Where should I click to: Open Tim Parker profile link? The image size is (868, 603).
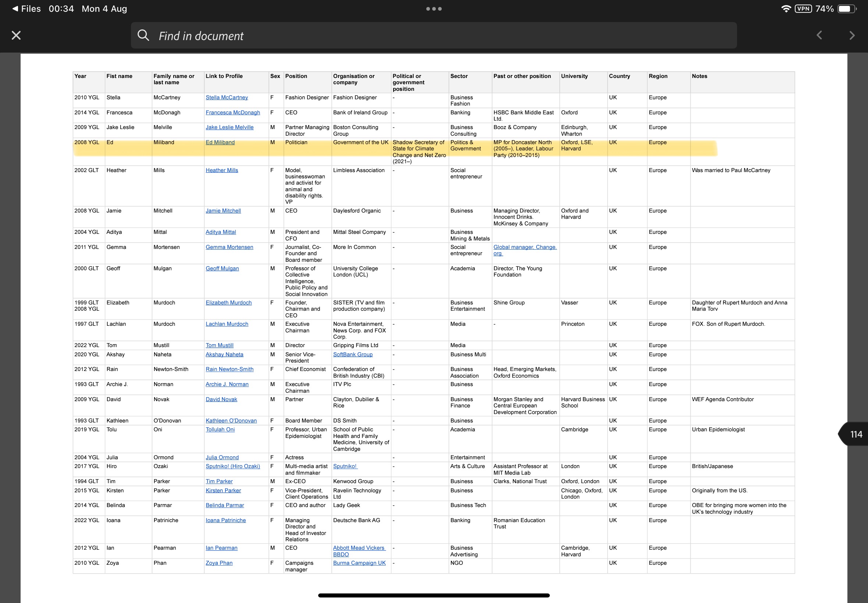tap(219, 481)
